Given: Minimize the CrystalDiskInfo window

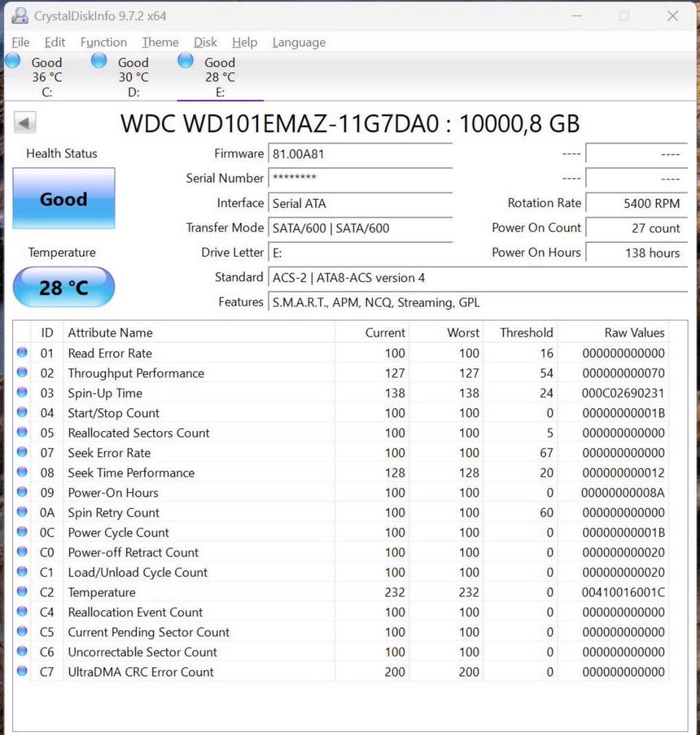Looking at the screenshot, I should coord(577,16).
